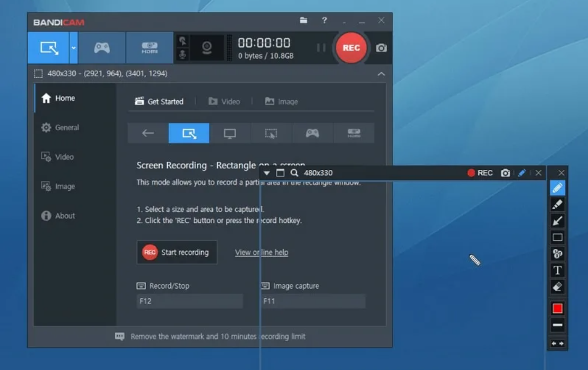This screenshot has width=588, height=370.
Task: Click the window select icon on capture bar
Action: click(x=280, y=173)
